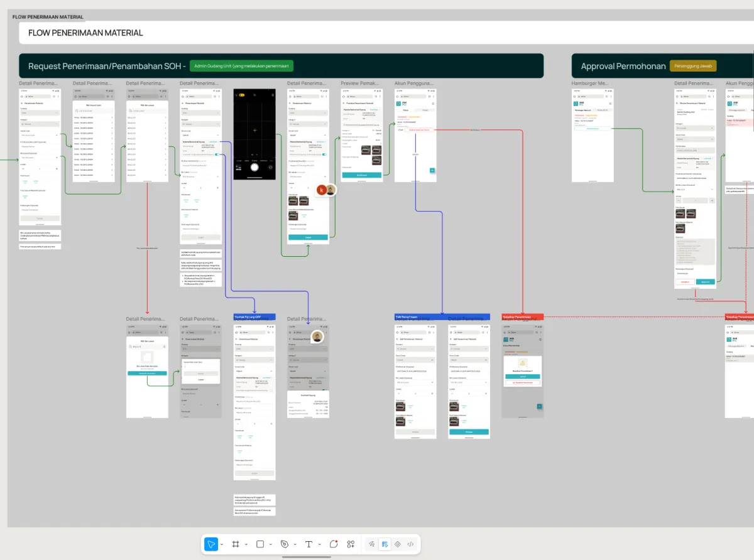
Task: Click the gallery thumbnail in camera frame
Action: tap(239, 167)
